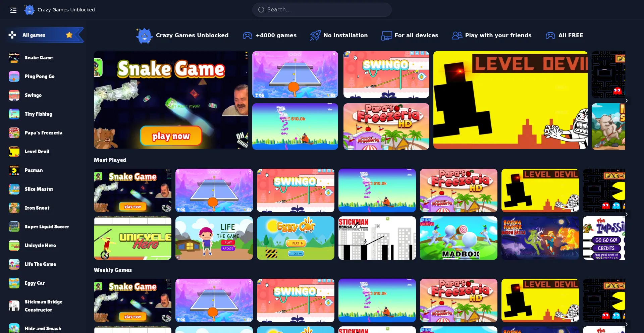644x333 pixels.
Task: Open Hide and Smash sidebar icon
Action: click(x=14, y=328)
